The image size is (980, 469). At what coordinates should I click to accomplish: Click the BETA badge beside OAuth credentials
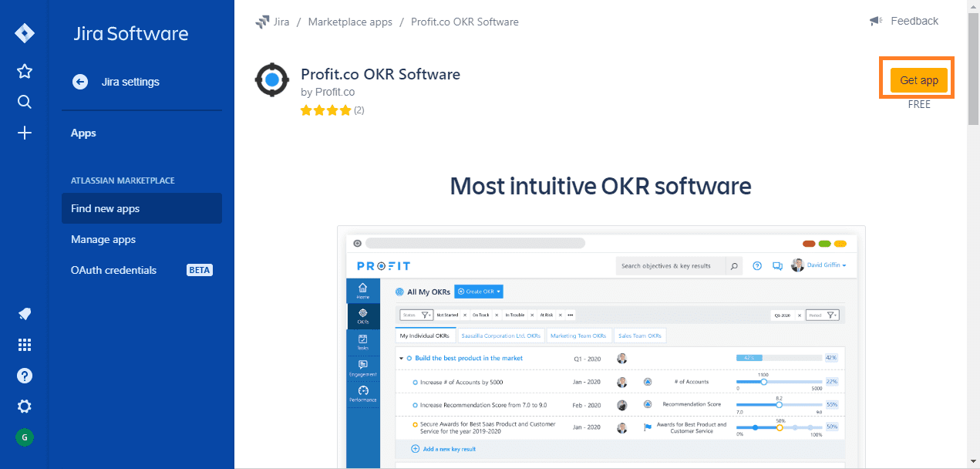click(200, 270)
